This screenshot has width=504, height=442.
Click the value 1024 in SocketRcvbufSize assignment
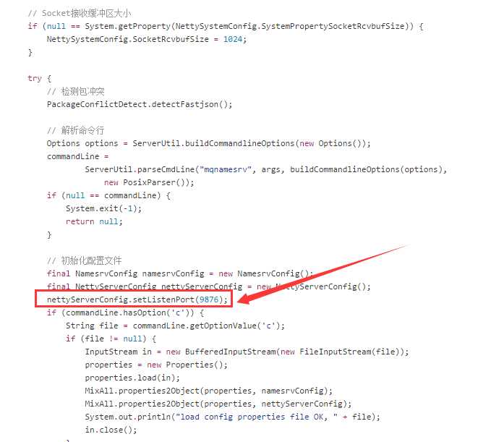pyautogui.click(x=233, y=39)
